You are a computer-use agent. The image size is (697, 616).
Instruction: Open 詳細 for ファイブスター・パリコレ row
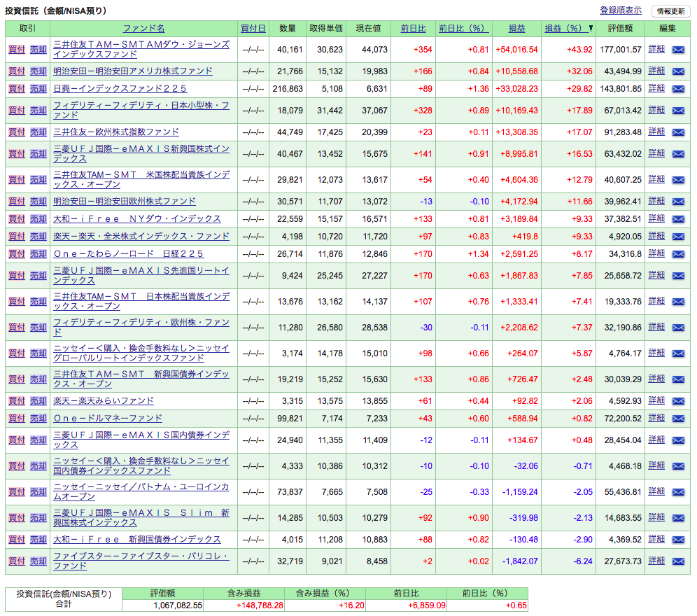point(656,561)
